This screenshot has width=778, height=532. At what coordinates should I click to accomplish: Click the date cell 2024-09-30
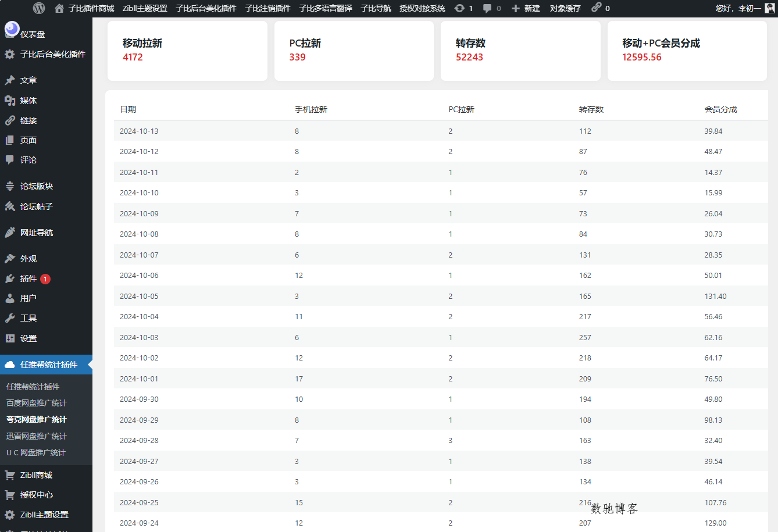pos(139,399)
